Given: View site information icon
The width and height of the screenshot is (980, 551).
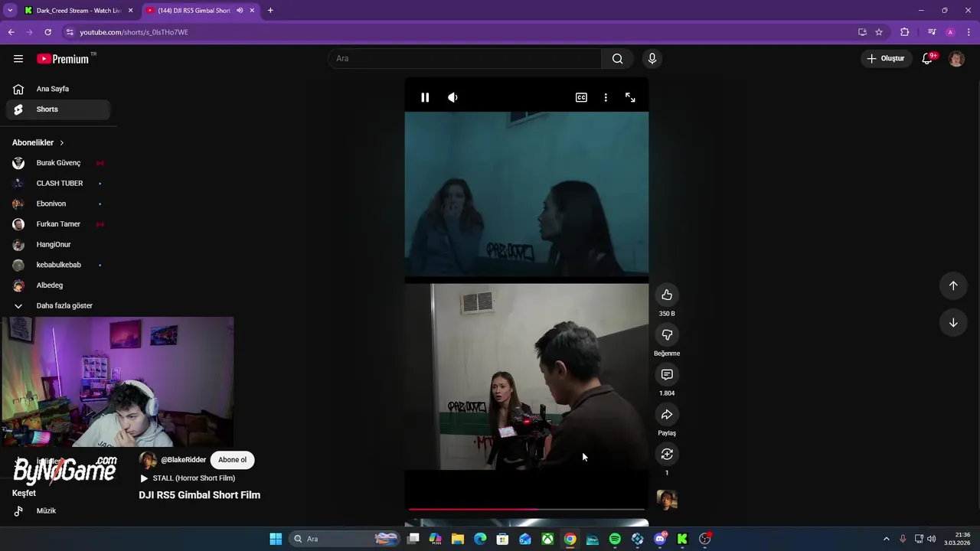Looking at the screenshot, I should (70, 32).
